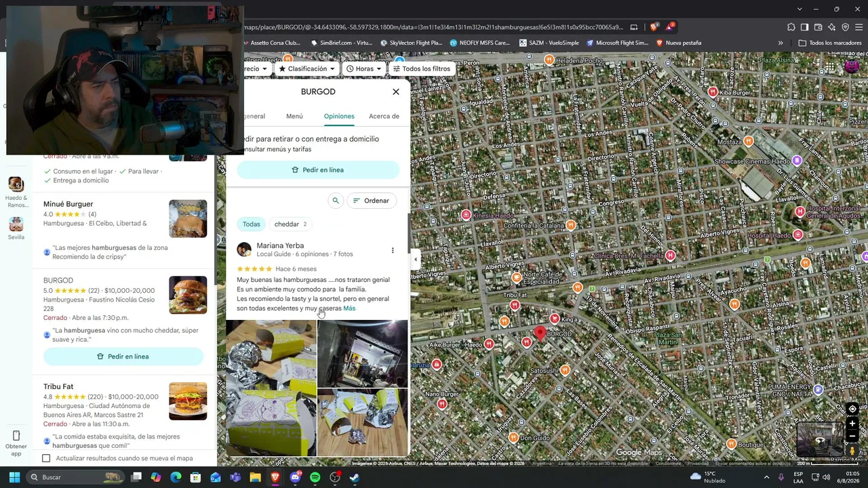Click the Mostaza restaurant map pin

(x=749, y=141)
